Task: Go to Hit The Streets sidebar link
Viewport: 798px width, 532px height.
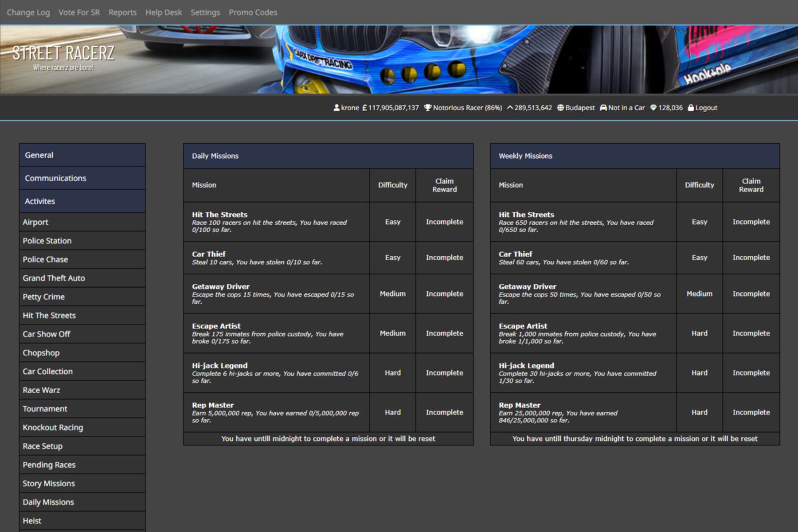Action: (82, 315)
